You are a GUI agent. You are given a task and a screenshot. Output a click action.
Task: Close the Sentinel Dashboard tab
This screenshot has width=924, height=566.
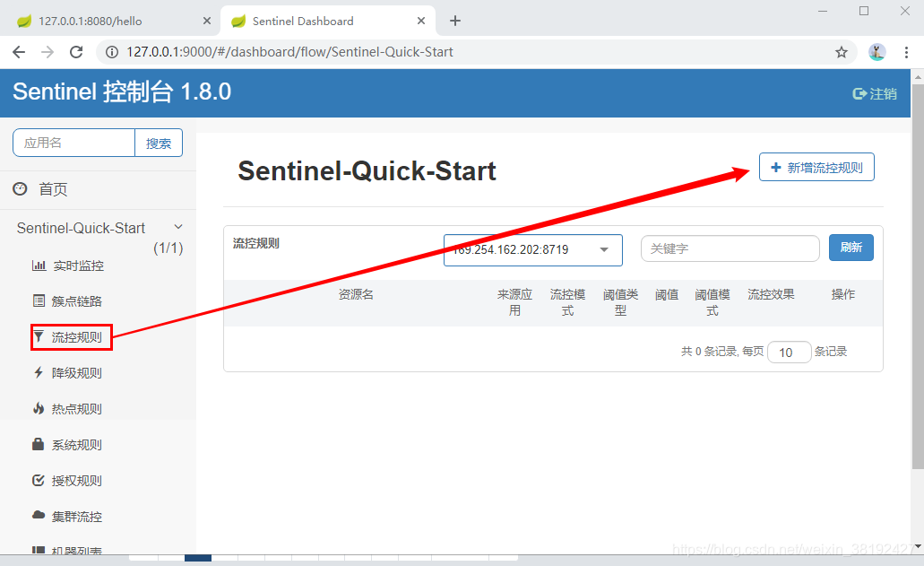(421, 21)
